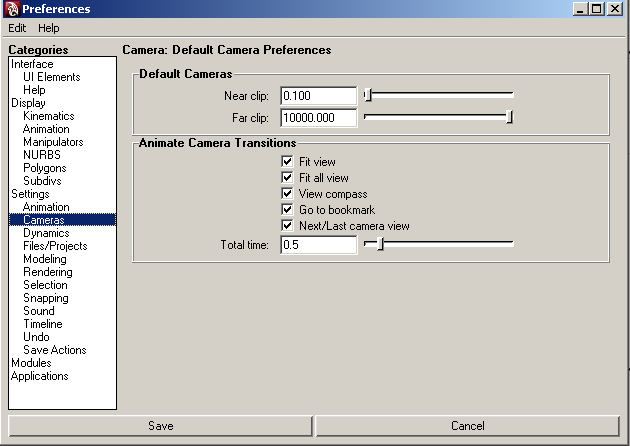Select Help under Interface category

point(34,90)
